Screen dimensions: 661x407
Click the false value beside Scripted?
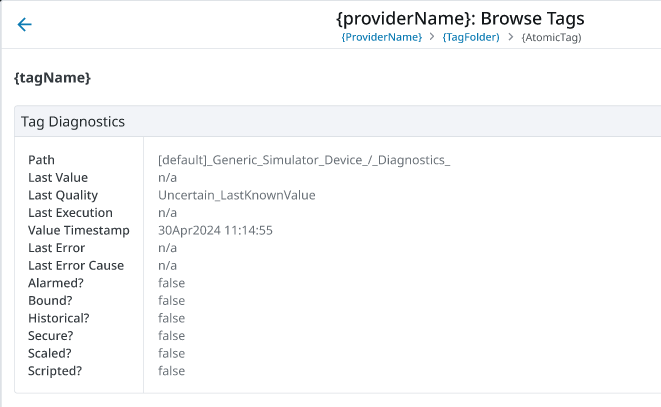click(172, 371)
